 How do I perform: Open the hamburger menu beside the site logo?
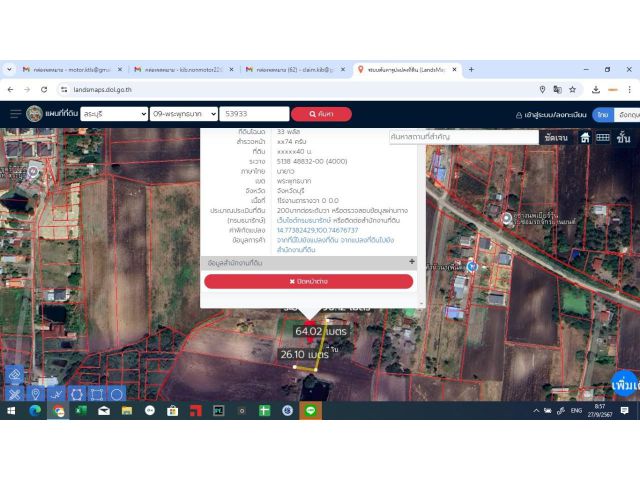(15, 114)
